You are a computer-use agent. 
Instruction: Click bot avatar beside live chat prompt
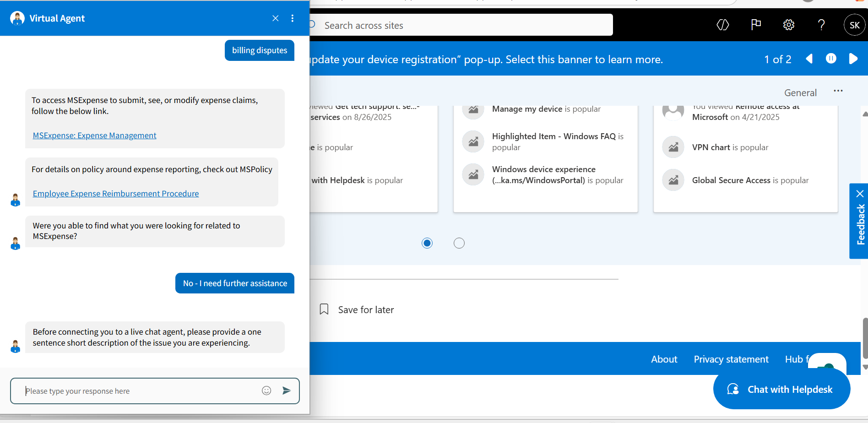click(16, 347)
